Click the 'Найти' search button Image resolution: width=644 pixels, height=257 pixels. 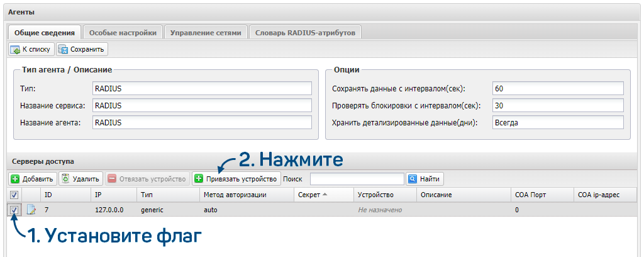[425, 179]
